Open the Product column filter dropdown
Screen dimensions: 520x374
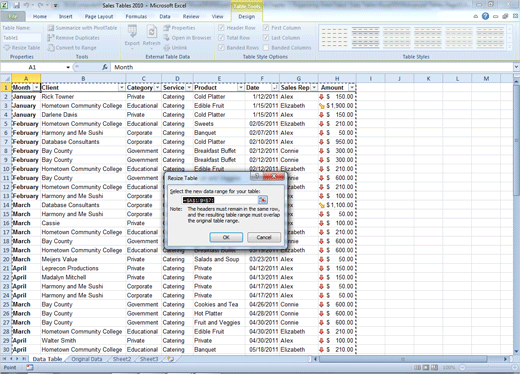241,88
